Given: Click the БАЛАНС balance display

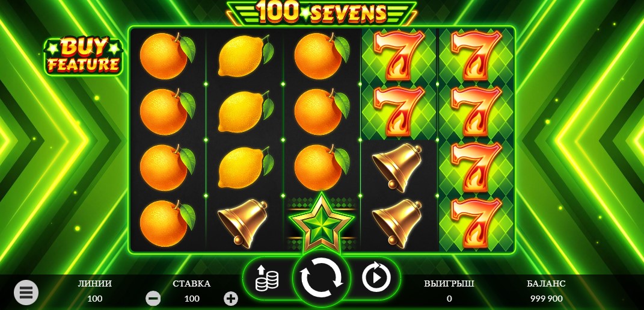Looking at the screenshot, I should pyautogui.click(x=546, y=291).
